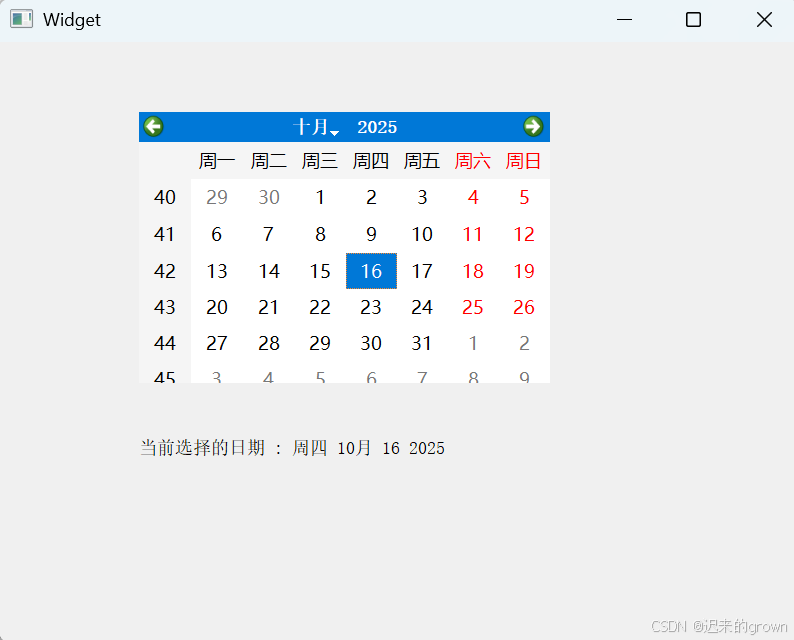Image resolution: width=794 pixels, height=640 pixels.
Task: Click the red 周六 column header
Action: [x=473, y=161]
